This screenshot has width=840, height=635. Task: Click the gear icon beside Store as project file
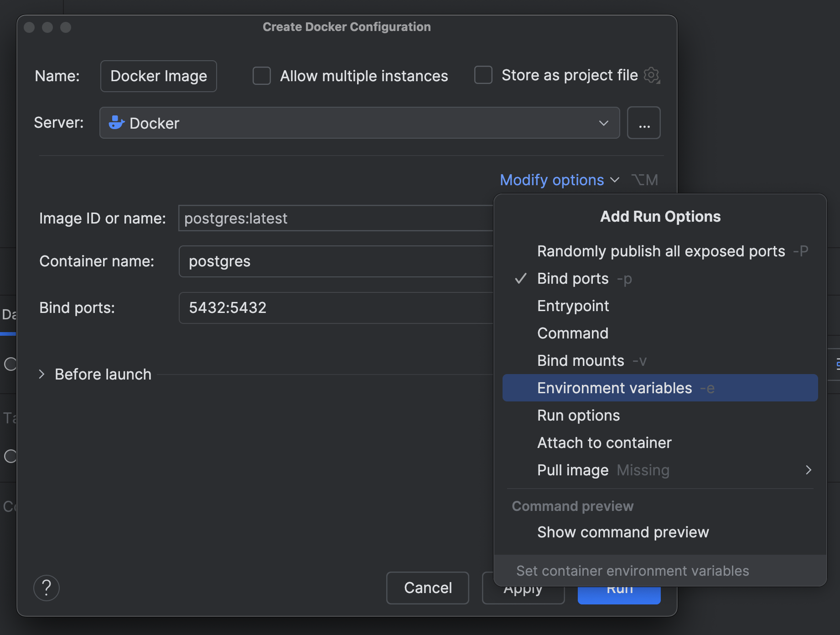[x=651, y=75]
